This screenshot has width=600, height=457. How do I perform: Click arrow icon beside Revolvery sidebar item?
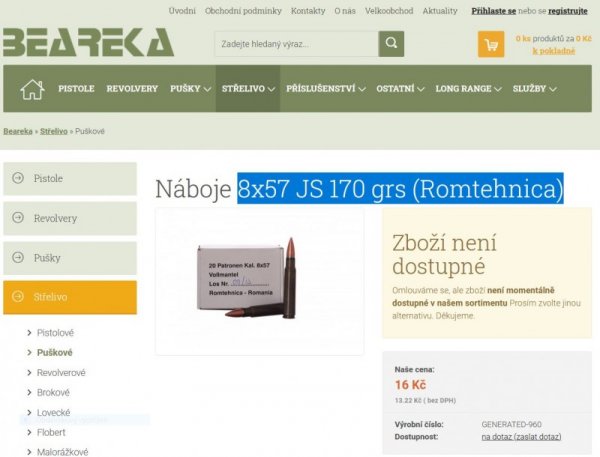click(x=18, y=218)
